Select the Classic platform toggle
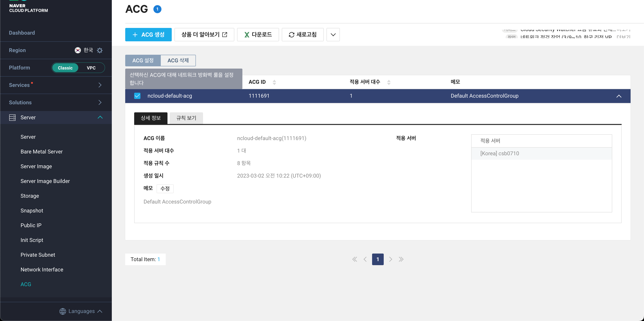 tap(65, 68)
